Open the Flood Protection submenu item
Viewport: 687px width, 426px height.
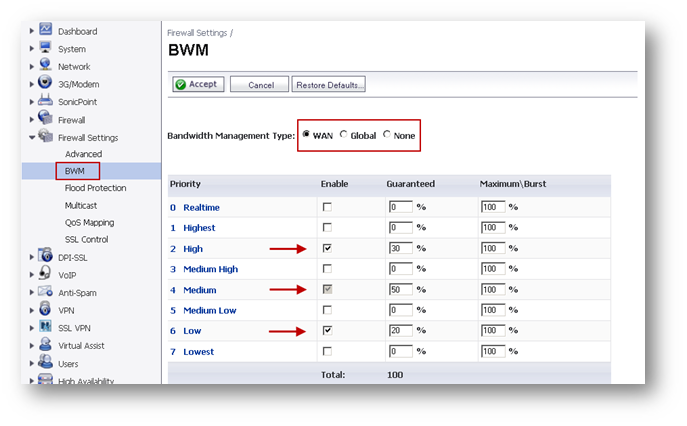(96, 188)
